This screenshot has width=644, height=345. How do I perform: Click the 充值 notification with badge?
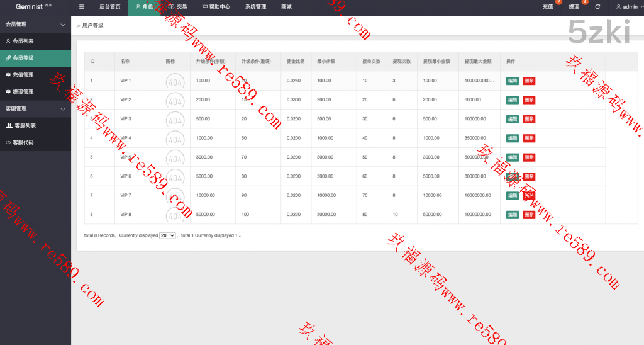(548, 7)
